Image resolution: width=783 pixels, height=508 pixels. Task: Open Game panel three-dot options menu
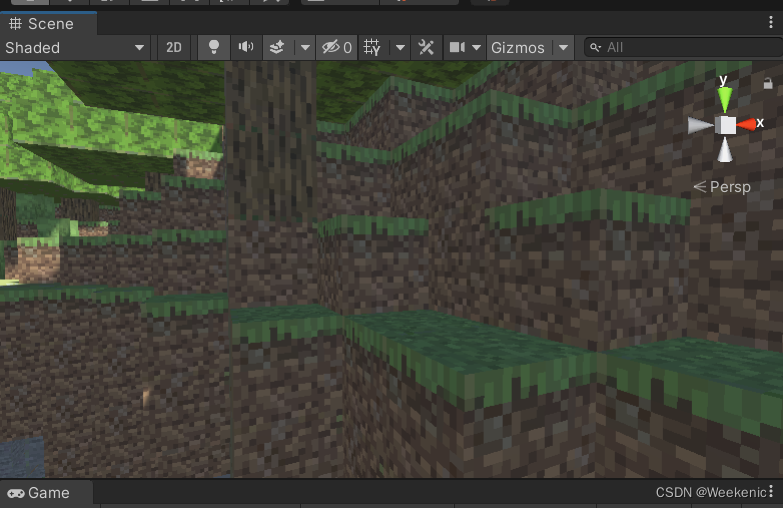tap(771, 491)
